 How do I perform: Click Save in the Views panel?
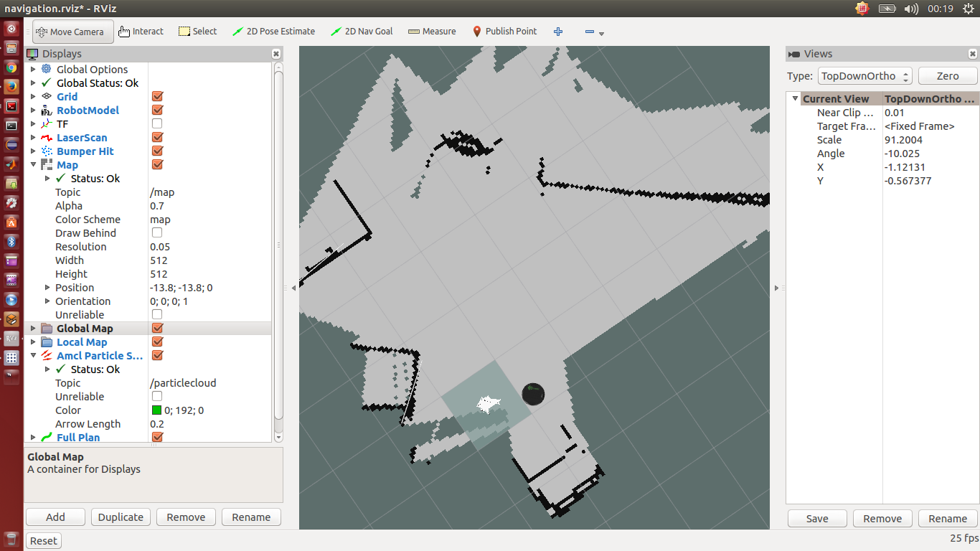pyautogui.click(x=817, y=519)
